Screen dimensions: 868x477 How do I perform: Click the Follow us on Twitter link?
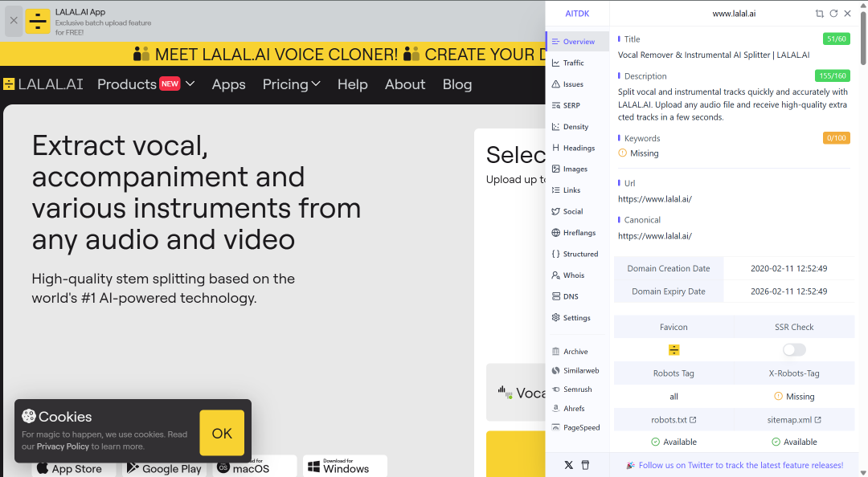coord(741,466)
